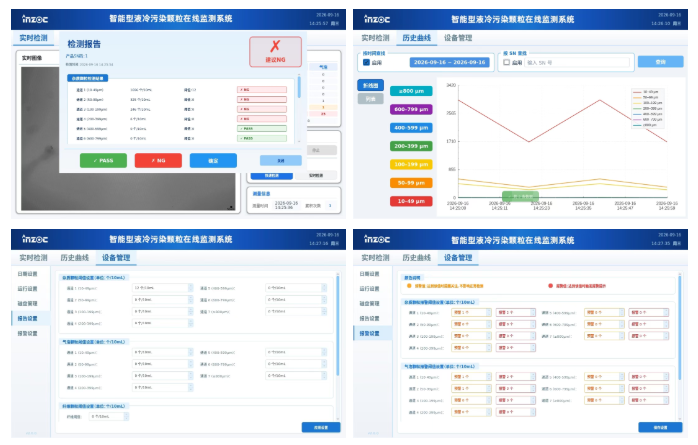
Task: Toggle the 启用 checkbox for time query
Action: [x=366, y=62]
